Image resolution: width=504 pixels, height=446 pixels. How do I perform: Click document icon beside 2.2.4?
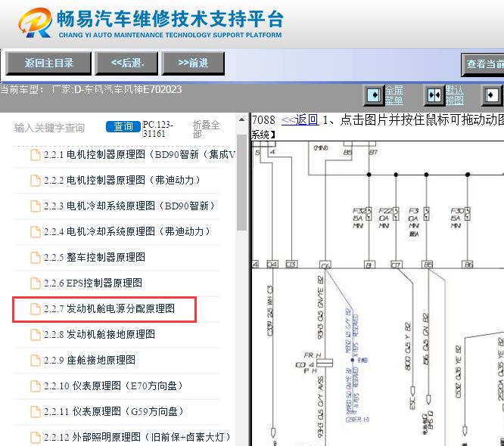pos(36,232)
